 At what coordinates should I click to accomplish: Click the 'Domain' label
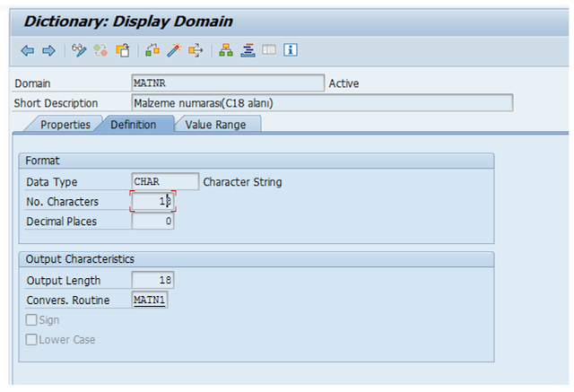point(32,83)
